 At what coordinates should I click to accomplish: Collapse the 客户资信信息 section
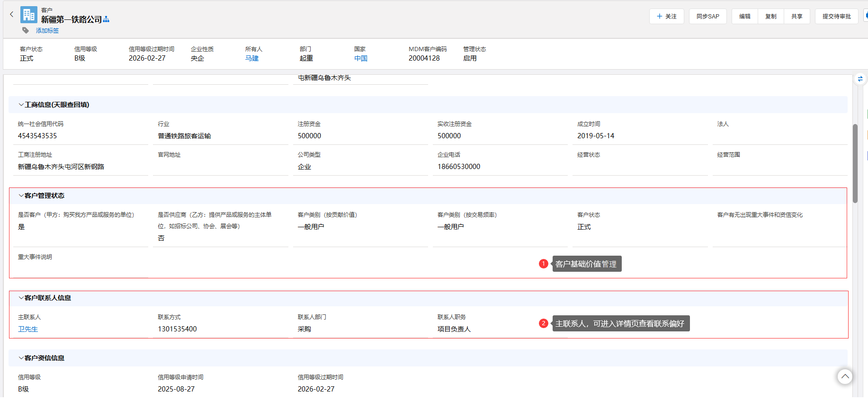(x=21, y=358)
